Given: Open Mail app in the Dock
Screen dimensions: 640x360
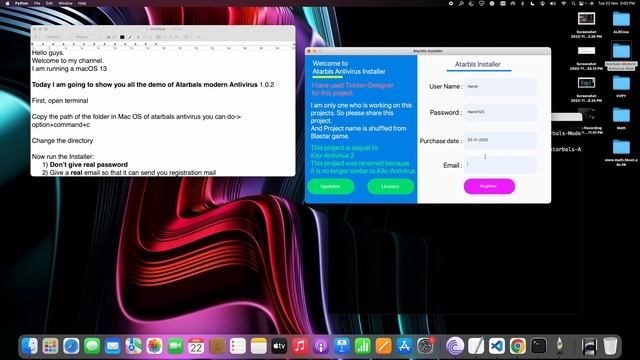Looking at the screenshot, I should click(113, 347).
